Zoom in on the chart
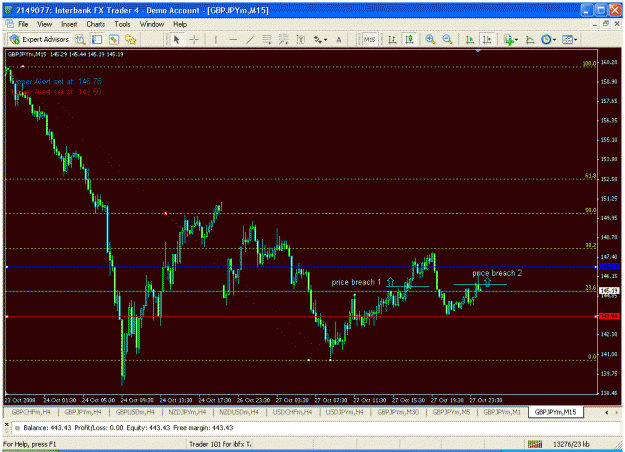The width and height of the screenshot is (625, 452). (x=430, y=39)
